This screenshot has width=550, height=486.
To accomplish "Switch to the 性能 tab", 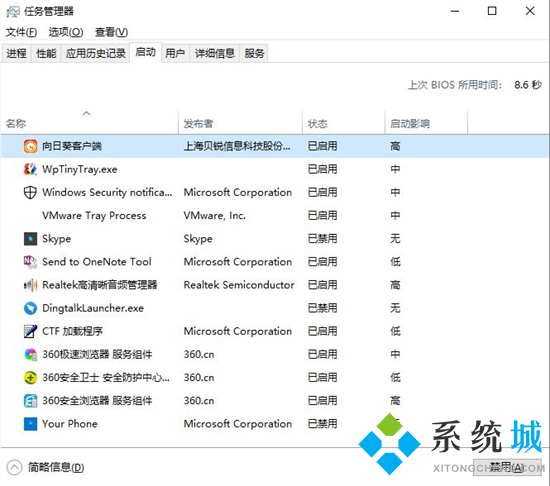I will [x=46, y=53].
